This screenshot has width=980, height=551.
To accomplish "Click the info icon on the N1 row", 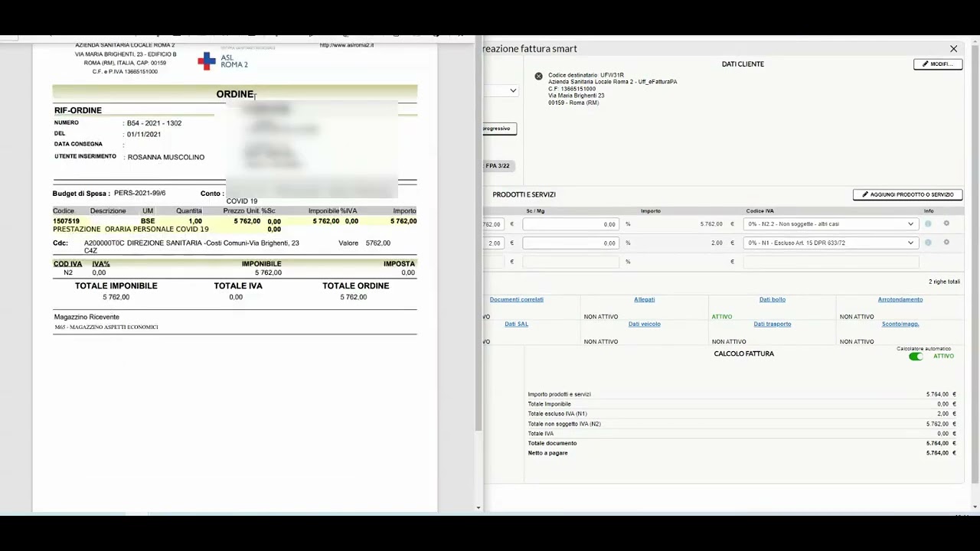I will [928, 243].
